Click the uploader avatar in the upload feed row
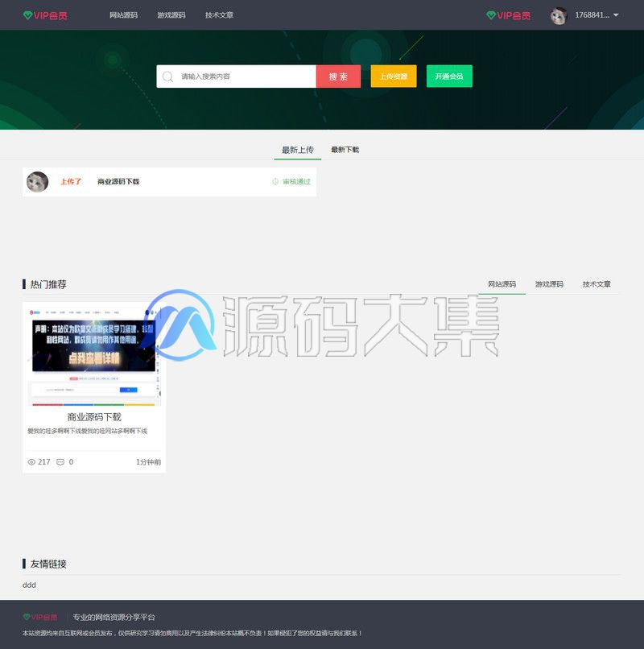Screen dimensions: 644x649 point(38,182)
